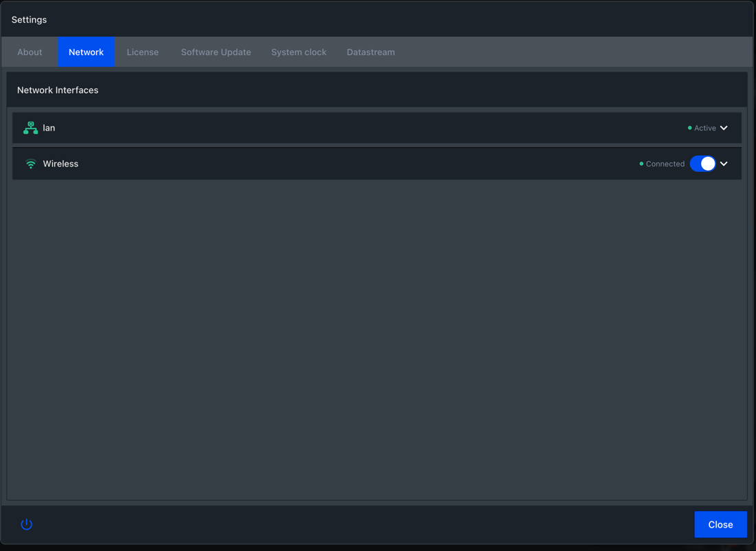The height and width of the screenshot is (551, 756).
Task: Go to the Software Update tab
Action: pyautogui.click(x=216, y=52)
